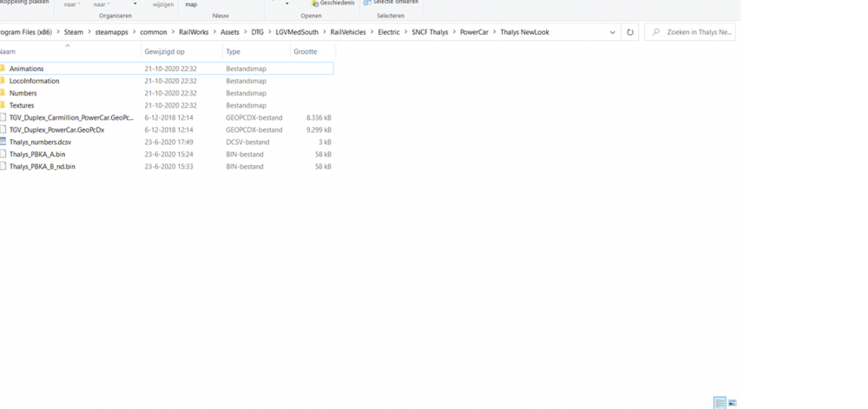This screenshot has height=409, width=868.
Task: Sort files by the Grootte column header
Action: click(x=305, y=52)
